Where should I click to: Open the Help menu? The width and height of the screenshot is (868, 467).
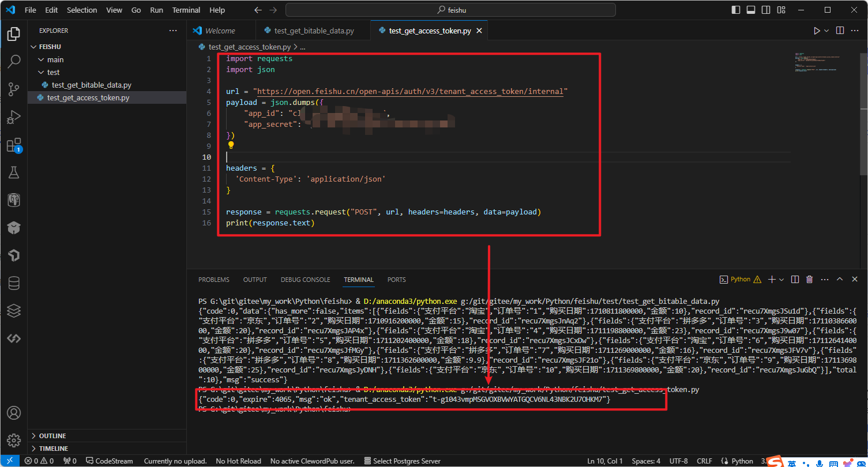pyautogui.click(x=217, y=10)
